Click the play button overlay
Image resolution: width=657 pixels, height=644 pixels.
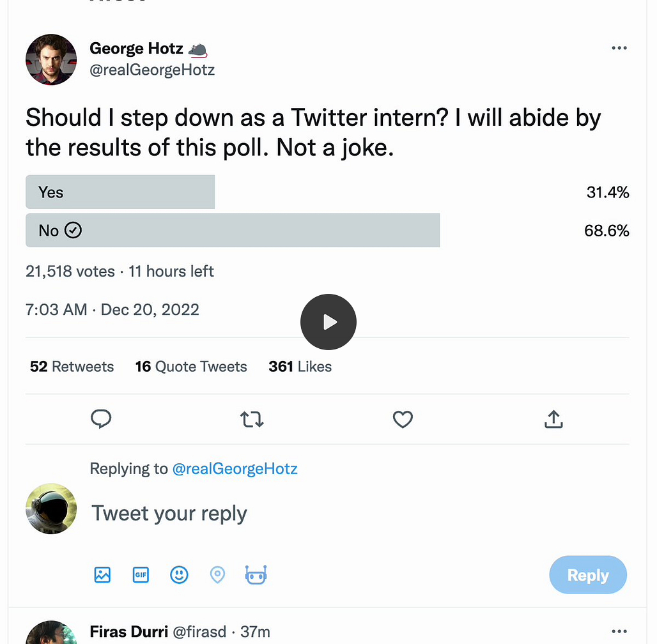pos(328,322)
